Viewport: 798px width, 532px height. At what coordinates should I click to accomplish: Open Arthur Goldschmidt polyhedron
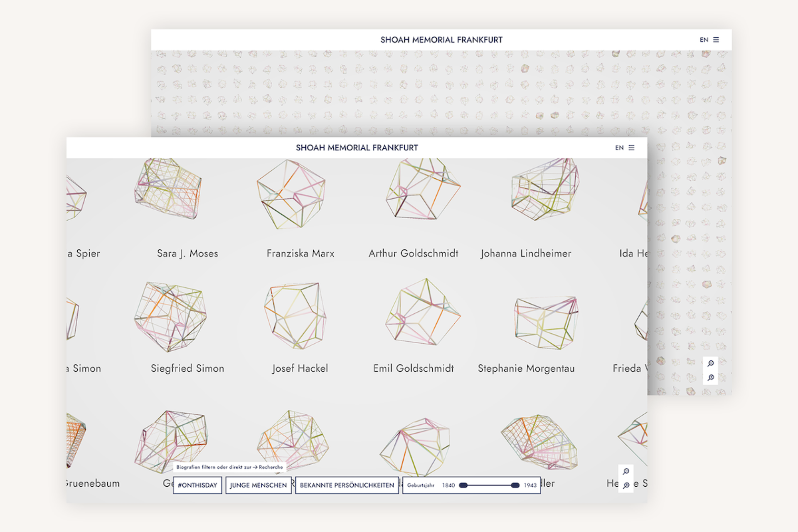click(423, 189)
